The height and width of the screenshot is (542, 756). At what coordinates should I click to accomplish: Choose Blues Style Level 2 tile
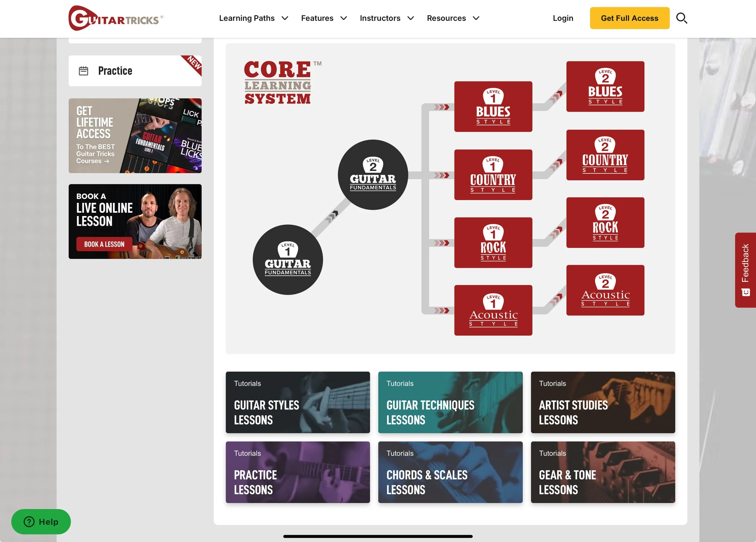(605, 86)
